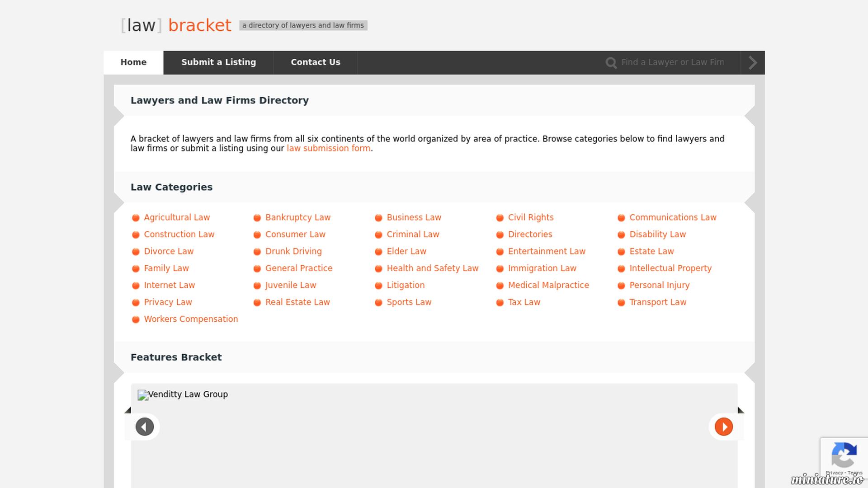The image size is (868, 488).
Task: View the Medical Malpractice listings
Action: click(x=548, y=285)
